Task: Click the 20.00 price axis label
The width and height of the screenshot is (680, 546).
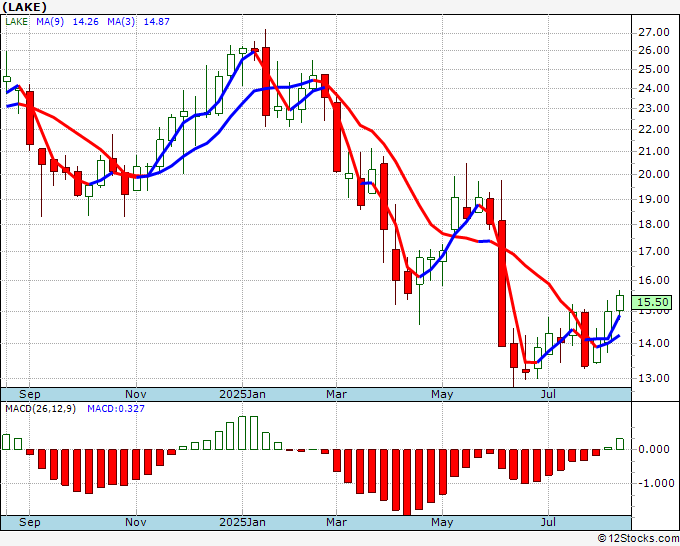Action: coord(654,174)
